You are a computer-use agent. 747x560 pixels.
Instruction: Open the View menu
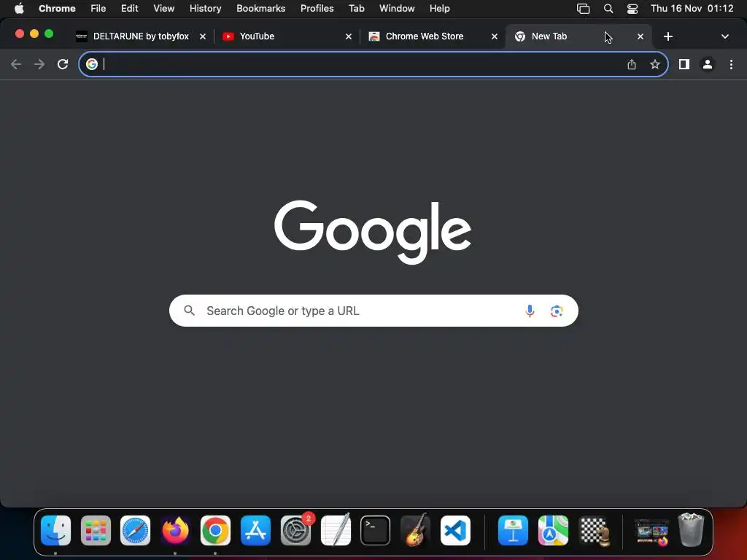(163, 9)
